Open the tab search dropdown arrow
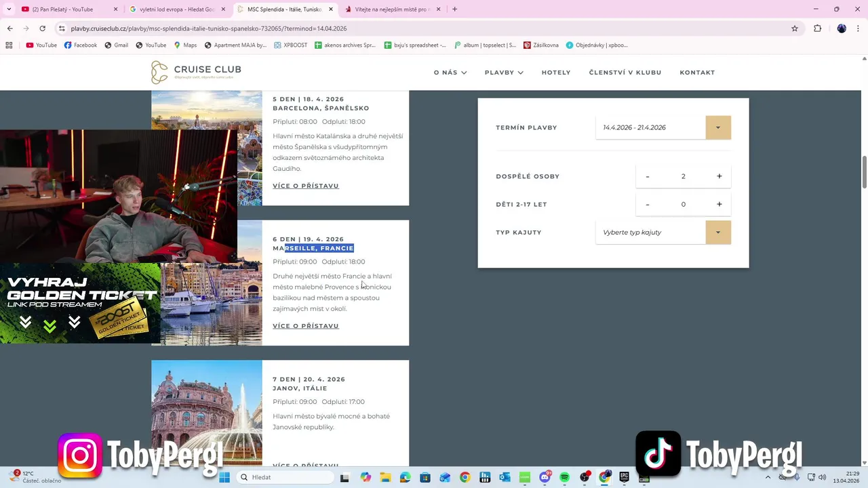Screen dimensions: 868x488 tap(9, 9)
